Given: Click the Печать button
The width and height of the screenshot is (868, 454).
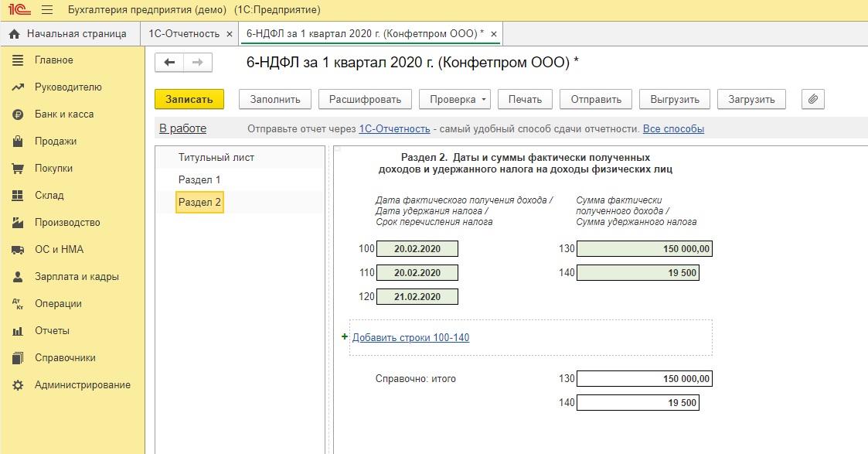Looking at the screenshot, I should click(x=525, y=99).
